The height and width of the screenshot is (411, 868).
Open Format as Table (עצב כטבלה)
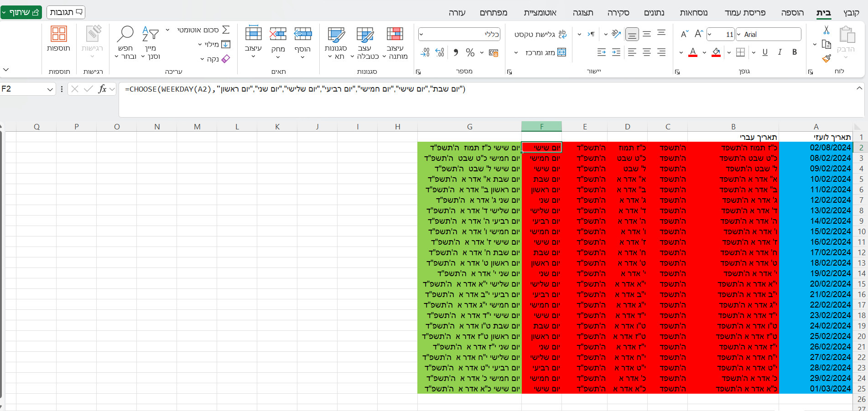point(365,43)
